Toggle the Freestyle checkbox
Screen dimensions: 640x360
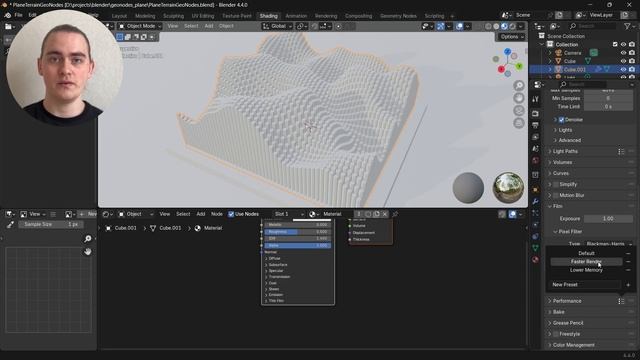coord(556,334)
